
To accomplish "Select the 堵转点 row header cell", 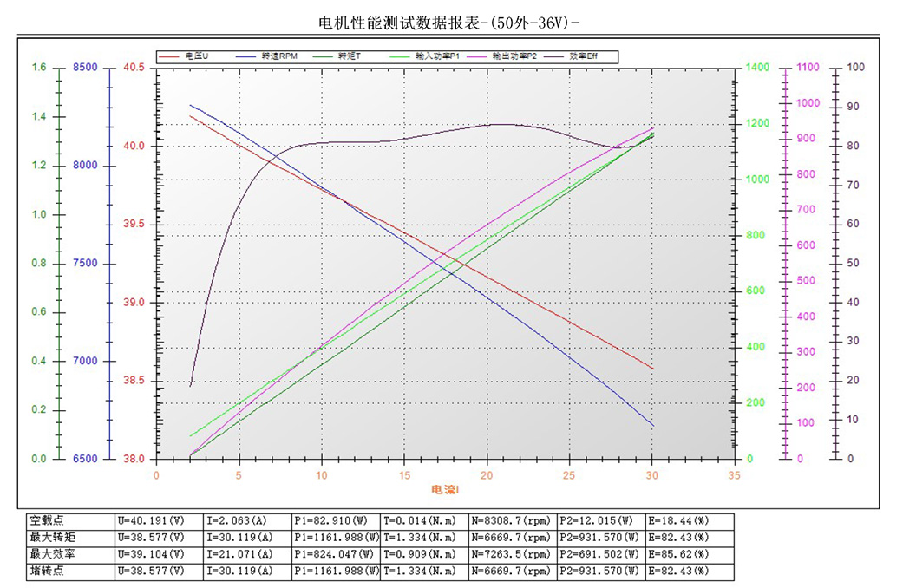I will (x=69, y=571).
